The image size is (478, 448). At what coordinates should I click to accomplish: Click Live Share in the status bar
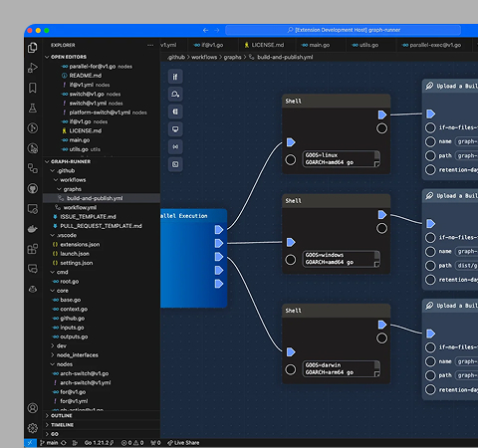[183, 443]
